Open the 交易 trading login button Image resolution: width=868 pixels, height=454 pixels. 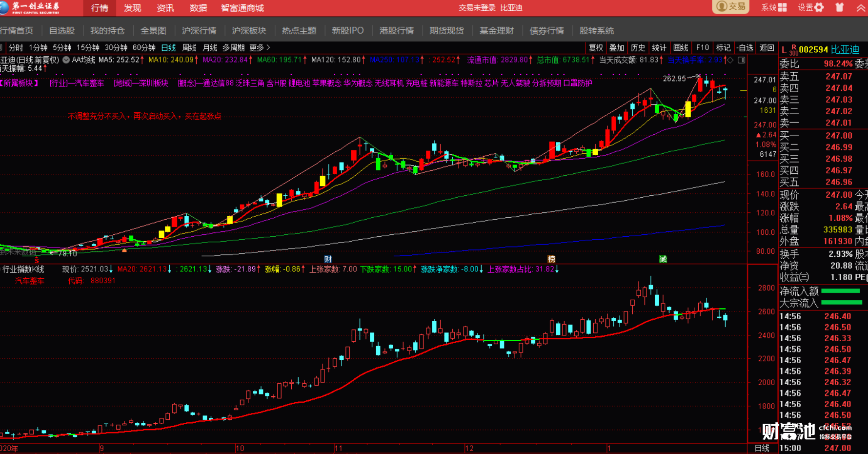pyautogui.click(x=730, y=7)
